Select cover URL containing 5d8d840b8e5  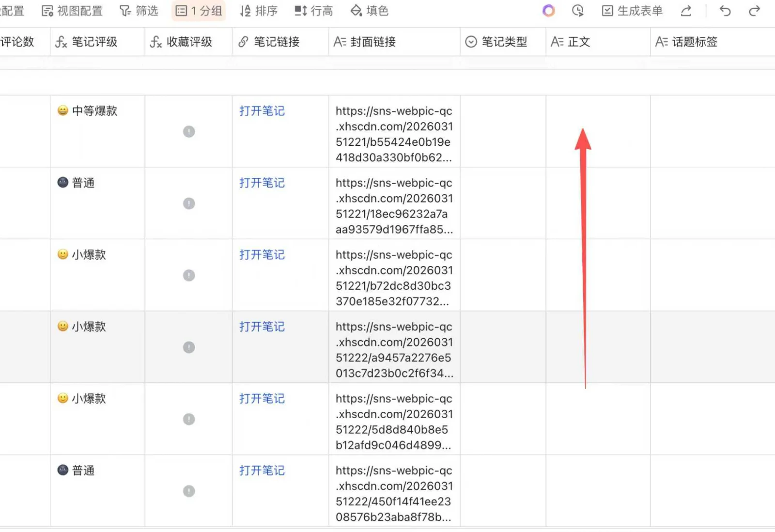point(394,422)
